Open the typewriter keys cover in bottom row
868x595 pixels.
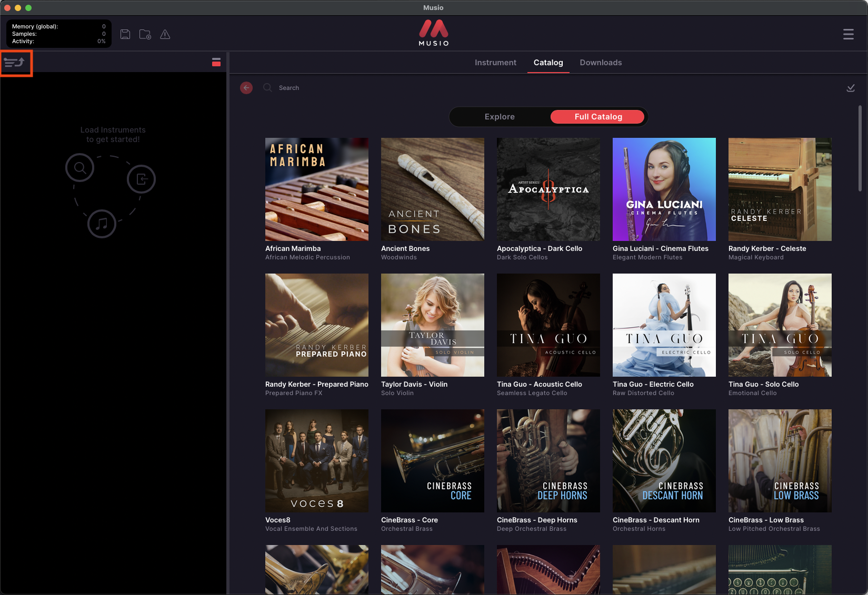coord(780,570)
